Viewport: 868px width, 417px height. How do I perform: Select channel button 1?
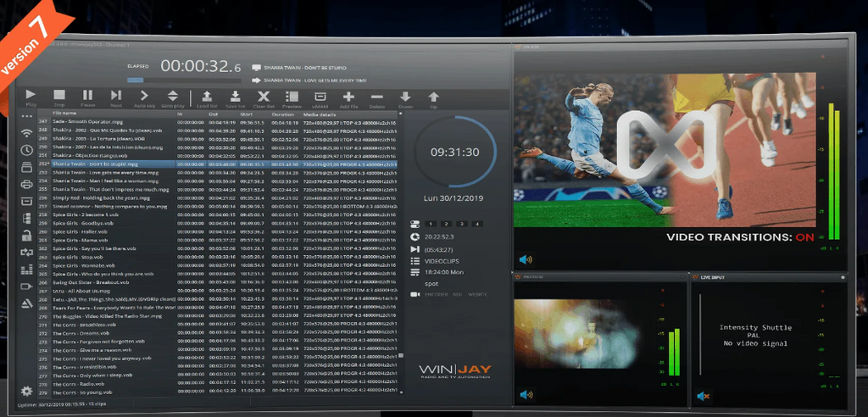tap(431, 224)
